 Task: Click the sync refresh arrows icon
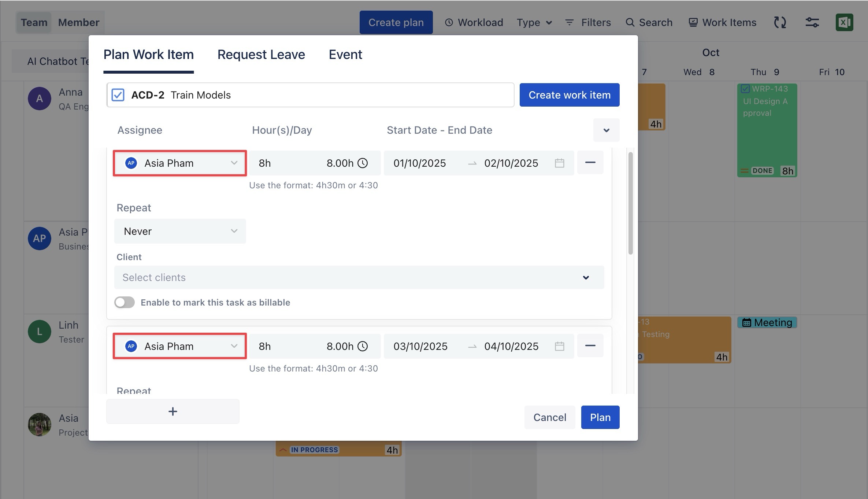[x=780, y=22]
